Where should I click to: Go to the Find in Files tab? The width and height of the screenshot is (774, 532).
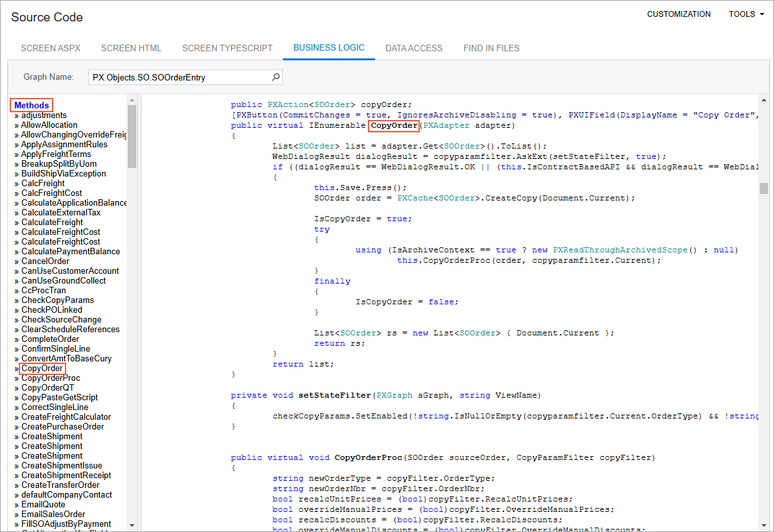(x=491, y=48)
